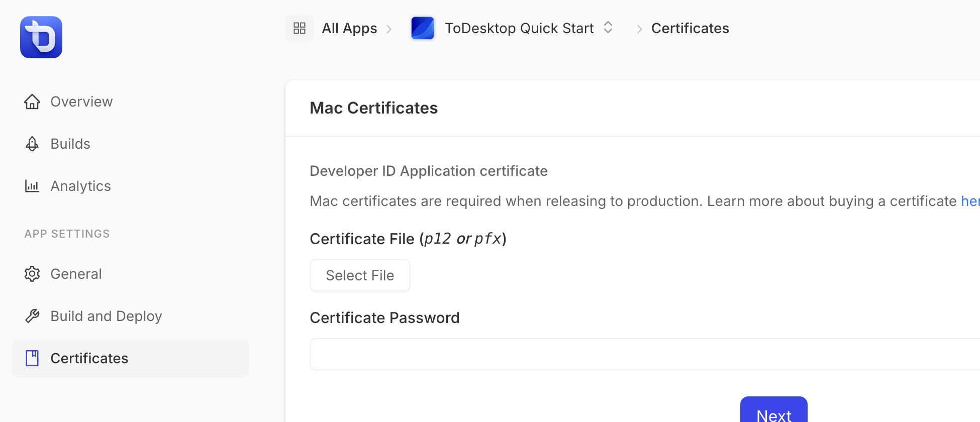The height and width of the screenshot is (422, 980).
Task: Click the 'Developer ID Application certificate' text
Action: 429,171
